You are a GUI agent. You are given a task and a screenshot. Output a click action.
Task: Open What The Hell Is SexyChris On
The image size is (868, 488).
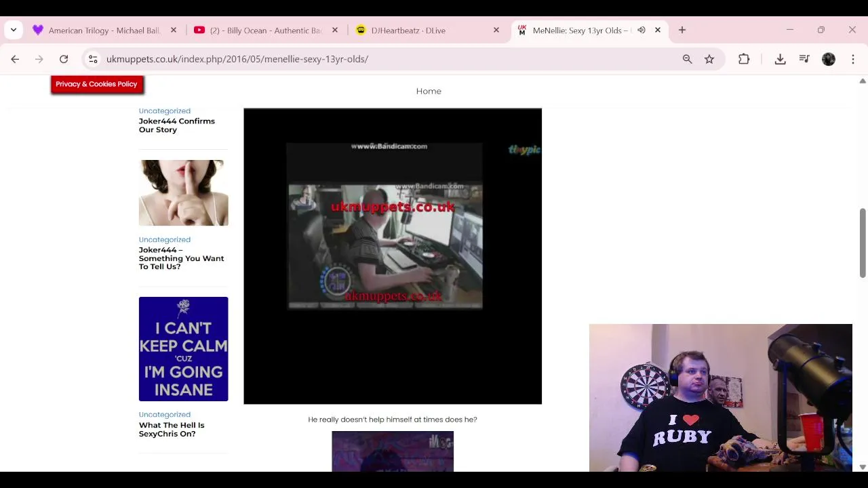[172, 430]
